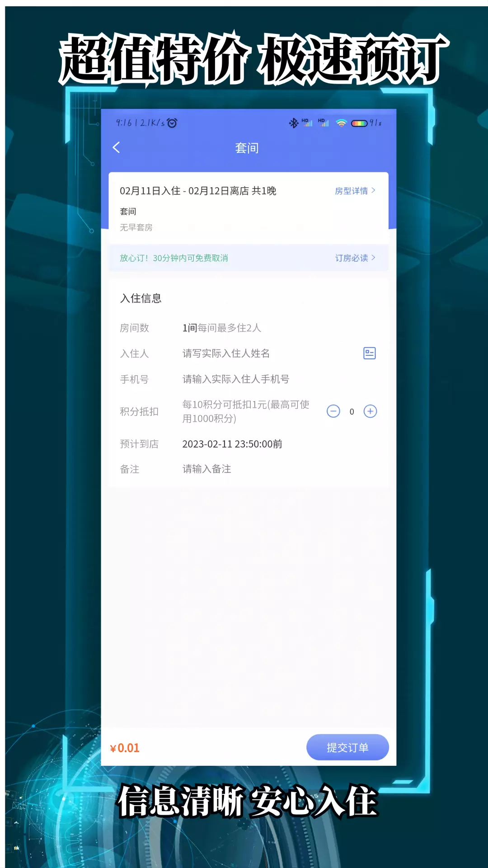Tap the back arrow icon

click(116, 147)
